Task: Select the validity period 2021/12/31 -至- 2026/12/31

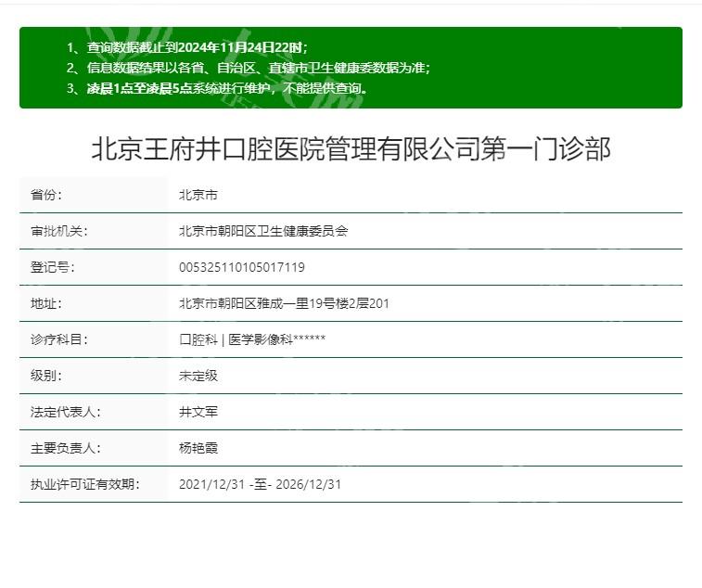Action: (x=260, y=484)
